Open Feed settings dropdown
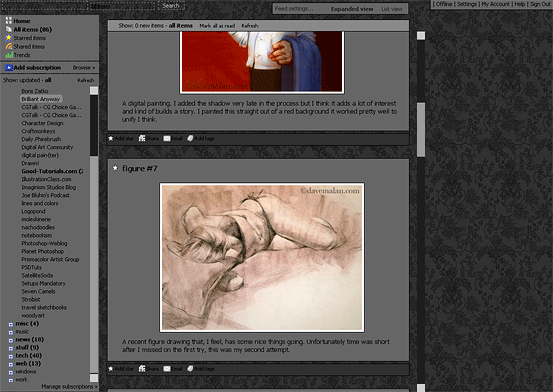Screen dimensions: 553x392 294,9
